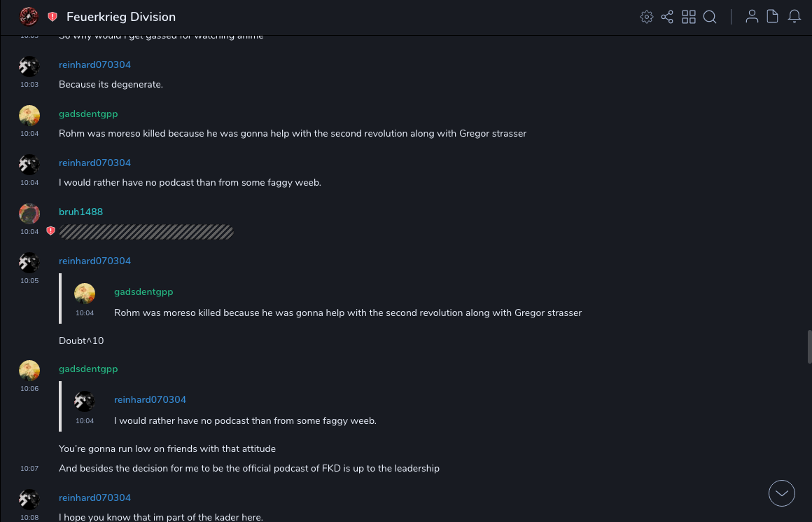Open quoted gadsdentgpp message in the reply

tap(347, 312)
